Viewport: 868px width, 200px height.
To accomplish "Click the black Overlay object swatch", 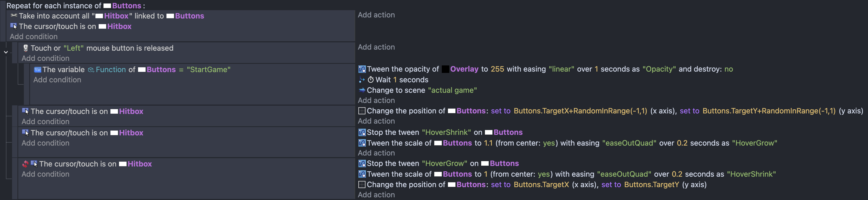I will pyautogui.click(x=446, y=69).
